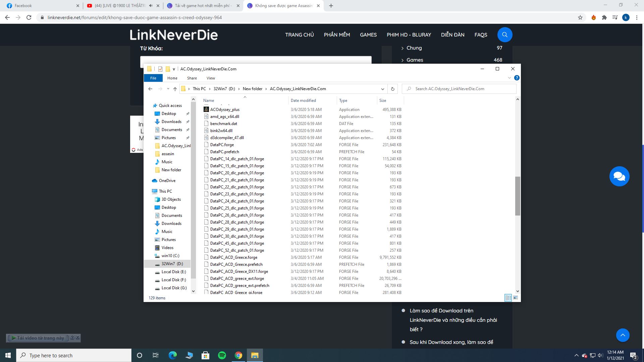
Task: Click the website search magnifier button
Action: (x=504, y=35)
